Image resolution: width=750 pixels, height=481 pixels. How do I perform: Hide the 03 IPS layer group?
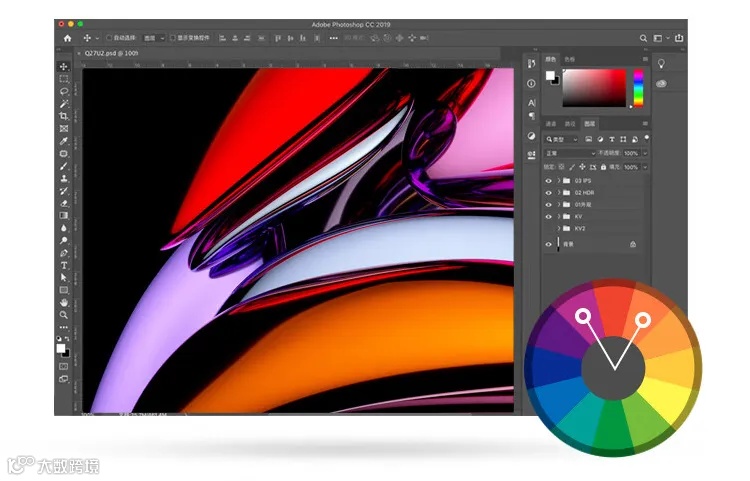[x=549, y=181]
